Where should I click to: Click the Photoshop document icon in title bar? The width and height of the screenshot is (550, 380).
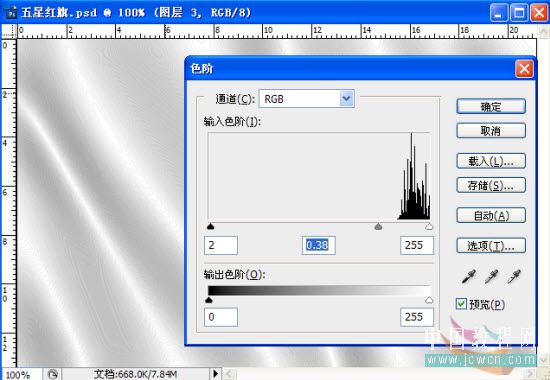tap(12, 13)
